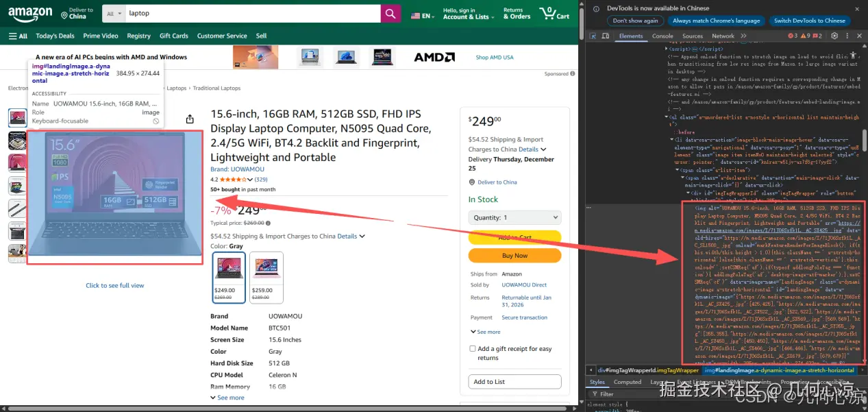Expand the collapsed script node in DOM tree
The width and height of the screenshot is (868, 412).
tap(667, 49)
